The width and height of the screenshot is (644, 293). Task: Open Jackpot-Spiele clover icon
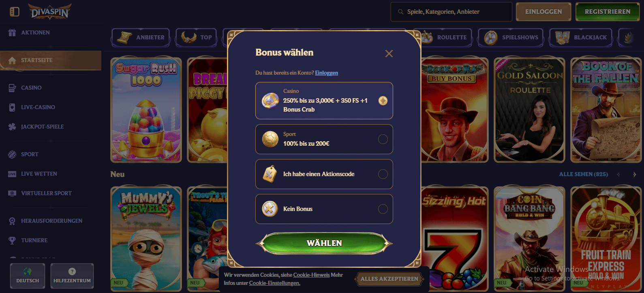[12, 127]
